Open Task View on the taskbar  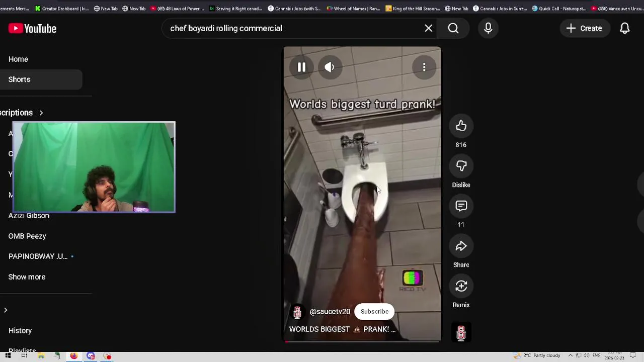[24, 356]
